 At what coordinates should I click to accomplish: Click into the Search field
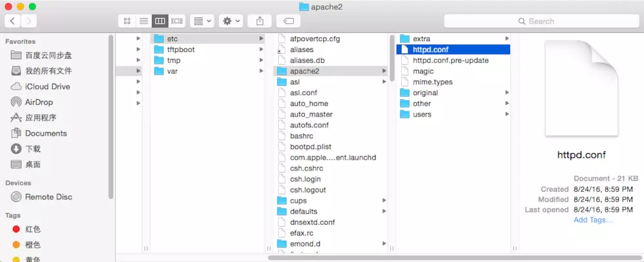point(542,21)
